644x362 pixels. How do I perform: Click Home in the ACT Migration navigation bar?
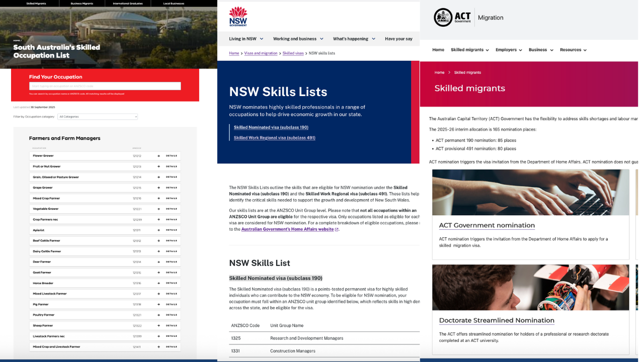coord(438,50)
